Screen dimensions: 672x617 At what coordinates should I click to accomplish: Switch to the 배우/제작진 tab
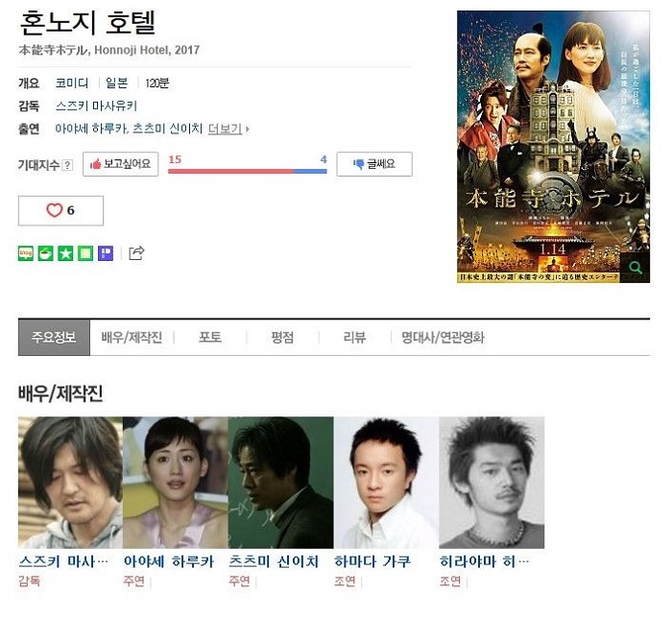(132, 337)
